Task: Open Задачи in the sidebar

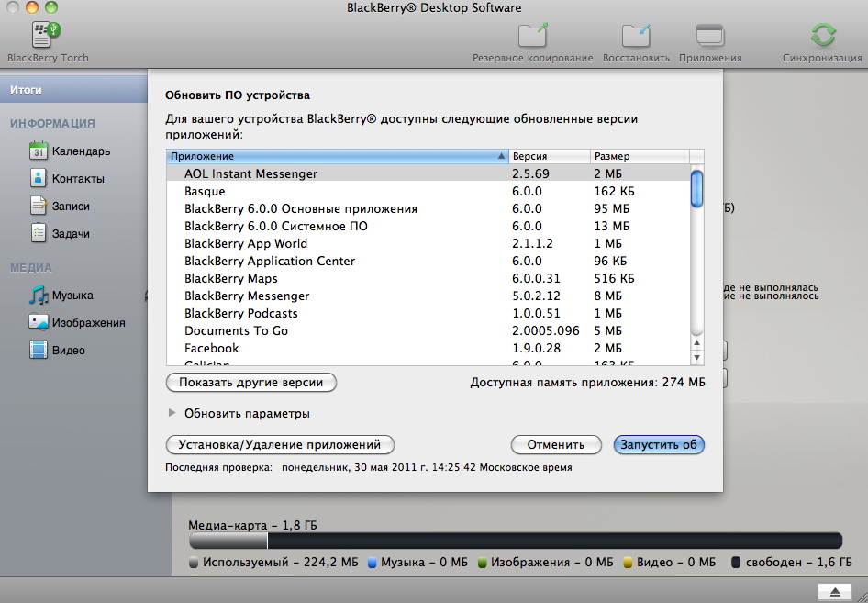Action: (71, 234)
